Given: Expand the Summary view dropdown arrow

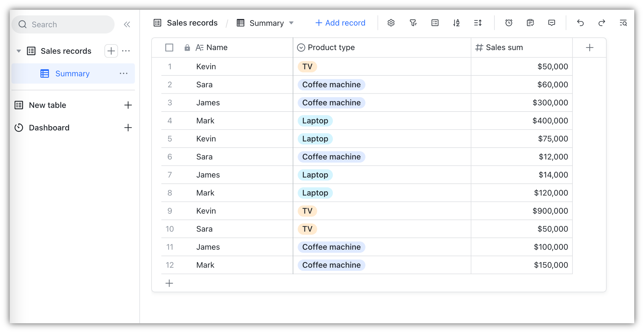Looking at the screenshot, I should 291,23.
